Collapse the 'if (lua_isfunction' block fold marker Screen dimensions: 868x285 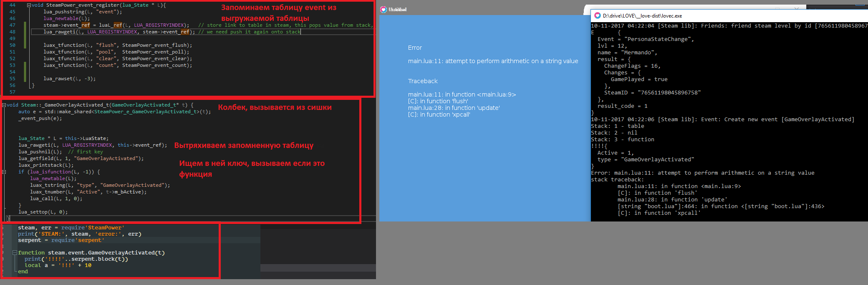pyautogui.click(x=4, y=172)
